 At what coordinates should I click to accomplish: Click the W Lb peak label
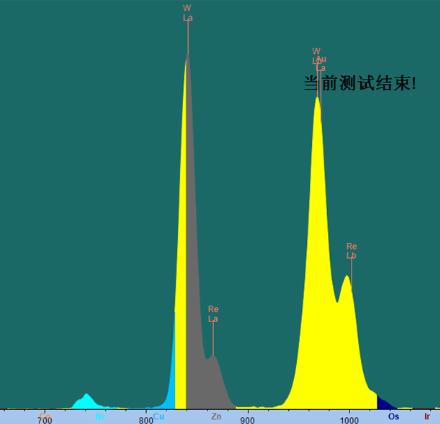(316, 56)
